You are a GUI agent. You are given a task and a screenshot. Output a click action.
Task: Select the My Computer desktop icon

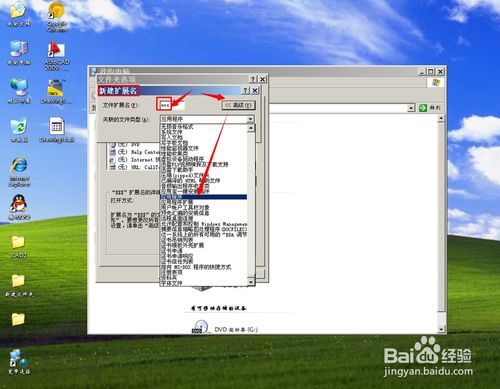pos(19,53)
